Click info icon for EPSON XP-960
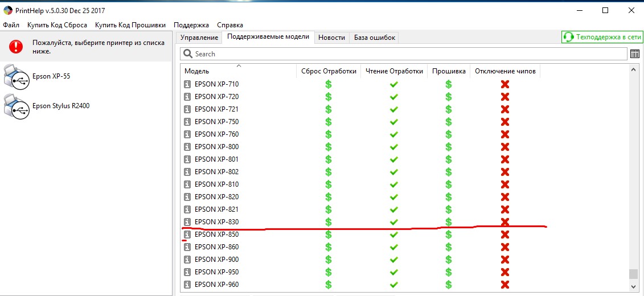Viewport: 644px width, 296px height. click(187, 285)
